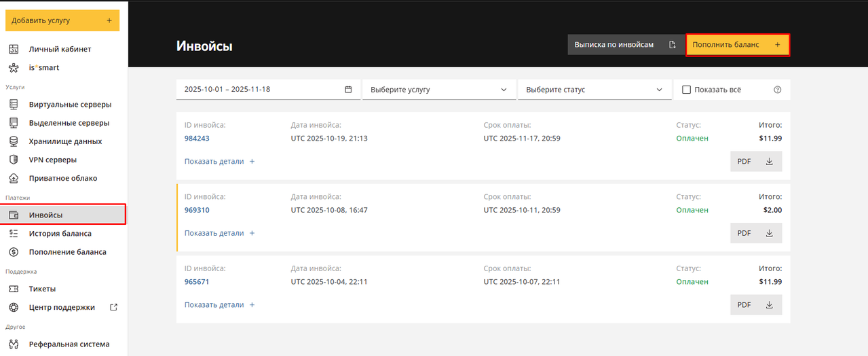Click the date range field 2025-10-01 – 2025-11-18

268,89
